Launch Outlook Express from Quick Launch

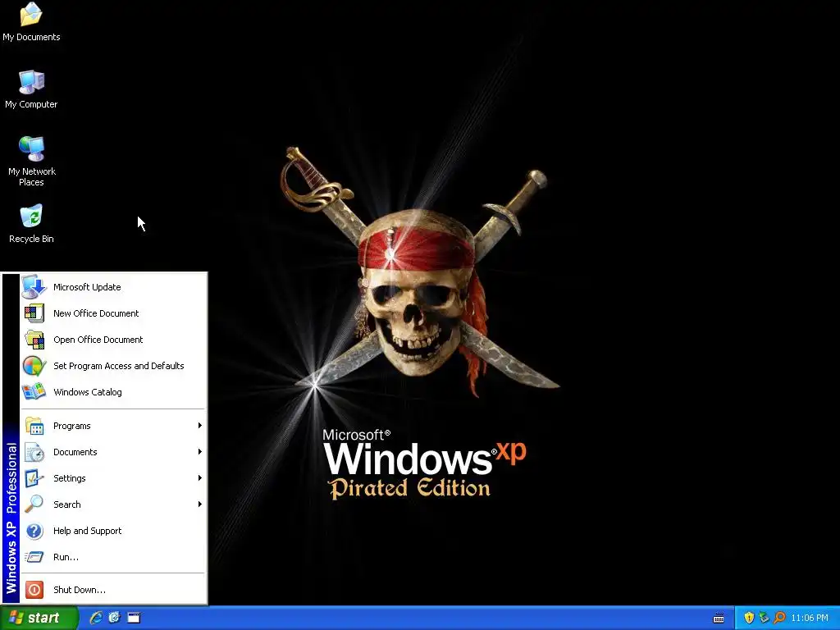(x=114, y=619)
